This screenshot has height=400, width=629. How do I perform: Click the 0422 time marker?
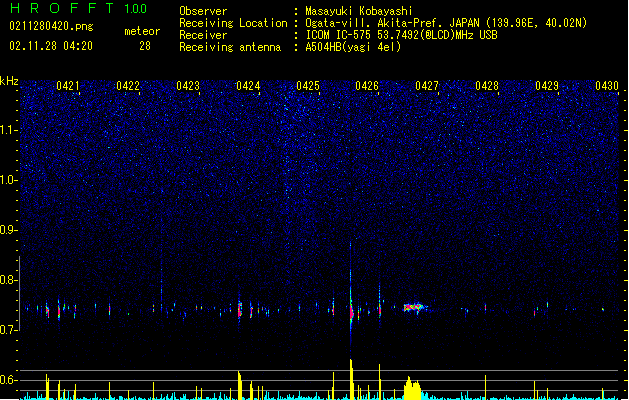coord(128,86)
